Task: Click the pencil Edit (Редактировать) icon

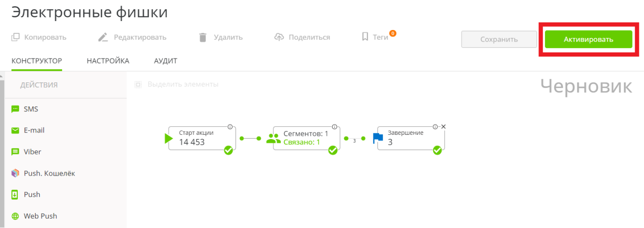Action: (x=103, y=37)
